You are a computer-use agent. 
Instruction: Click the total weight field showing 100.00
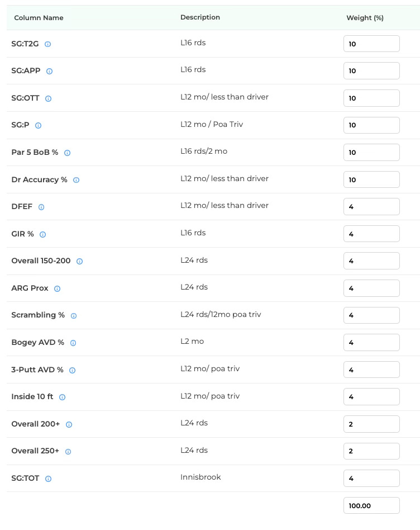(371, 505)
